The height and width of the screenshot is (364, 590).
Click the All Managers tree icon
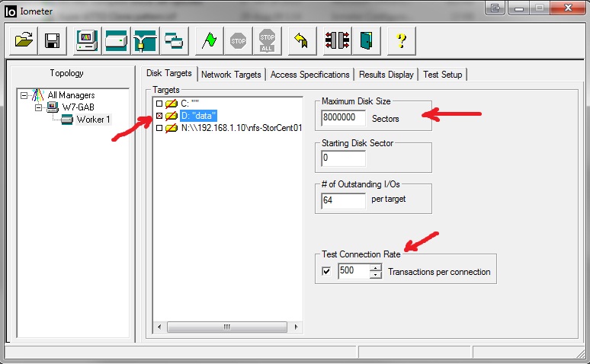37,95
